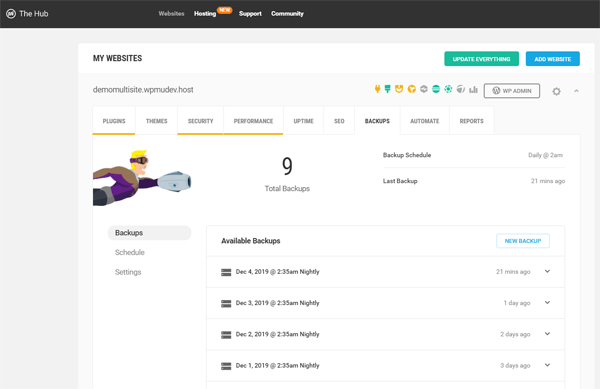Open the SEO tab
600x389 pixels.
(339, 121)
